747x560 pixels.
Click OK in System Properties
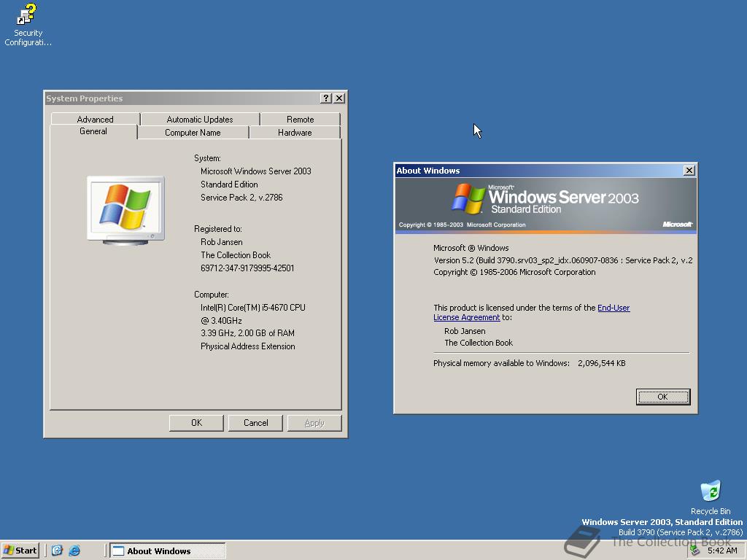tap(196, 423)
